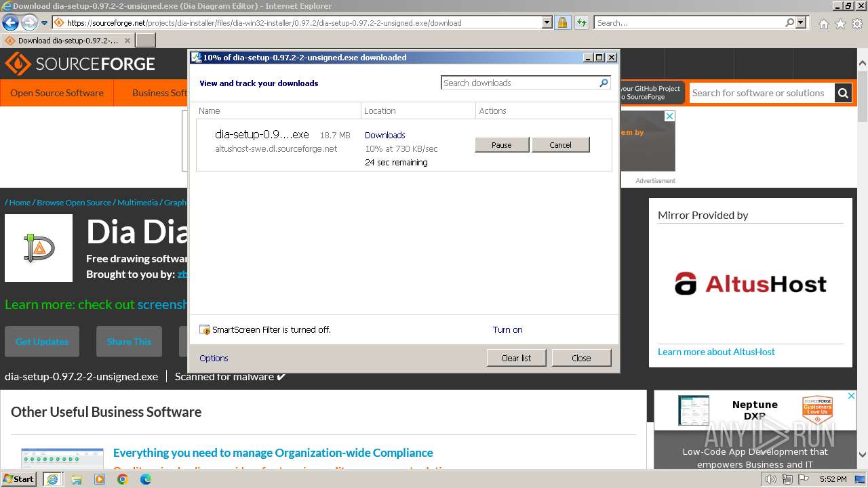868x488 pixels.
Task: Close the top banner advertisement X
Action: click(x=669, y=117)
